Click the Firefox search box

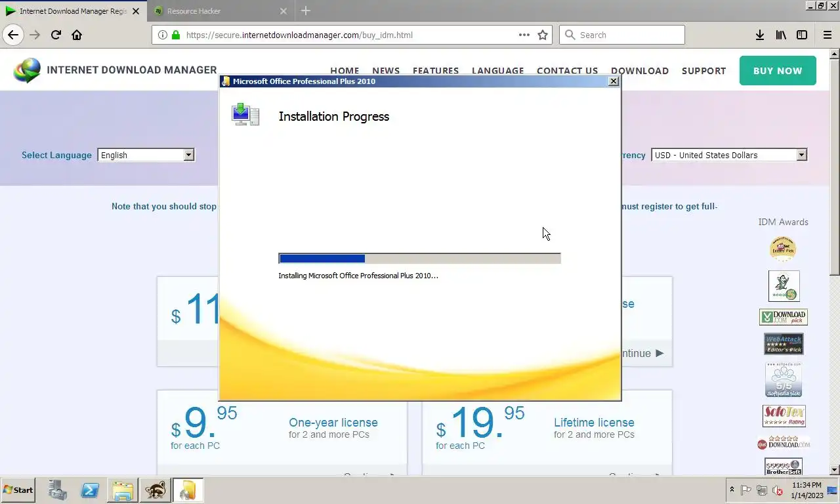(621, 35)
